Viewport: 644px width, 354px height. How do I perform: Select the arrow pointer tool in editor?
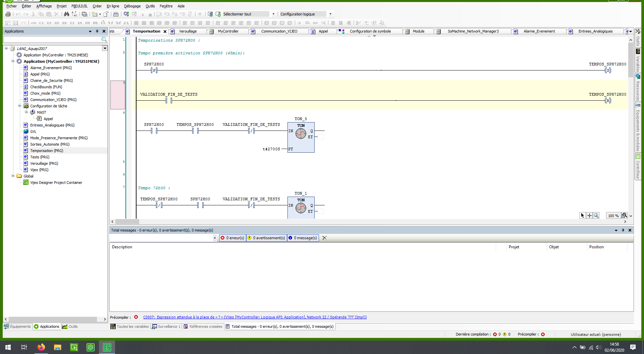(583, 216)
